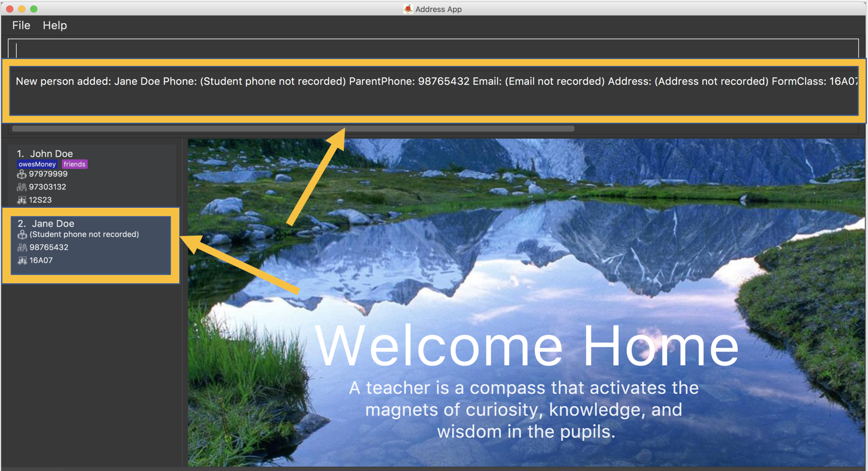The height and width of the screenshot is (471, 868).
Task: Click the form class 12S23
Action: 40,200
